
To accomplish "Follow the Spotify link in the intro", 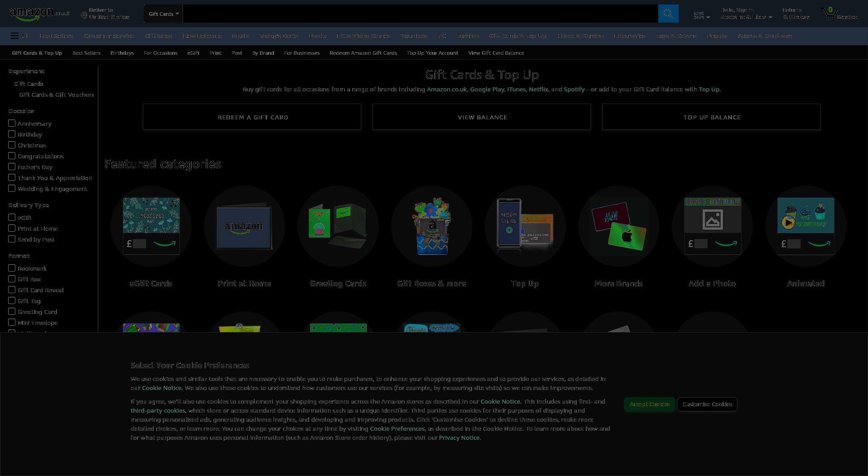I will pos(574,90).
